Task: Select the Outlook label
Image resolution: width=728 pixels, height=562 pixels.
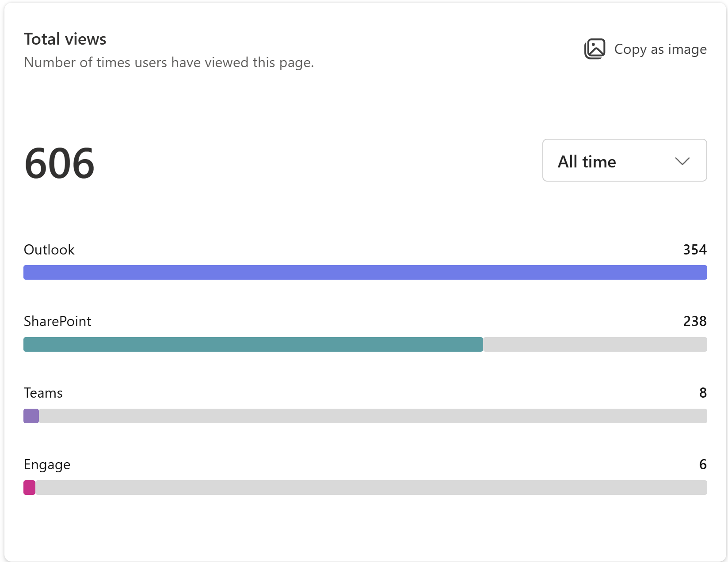Action: (49, 250)
